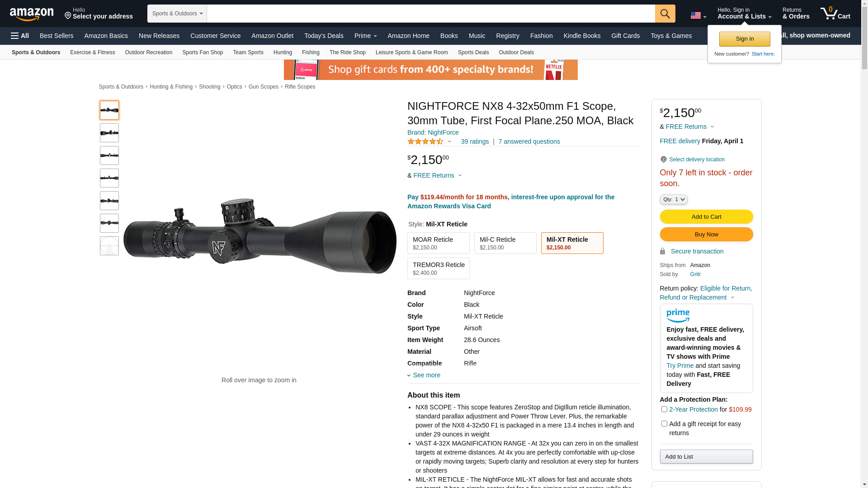This screenshot has width=868, height=488.
Task: Click into the search input field
Action: click(x=431, y=14)
